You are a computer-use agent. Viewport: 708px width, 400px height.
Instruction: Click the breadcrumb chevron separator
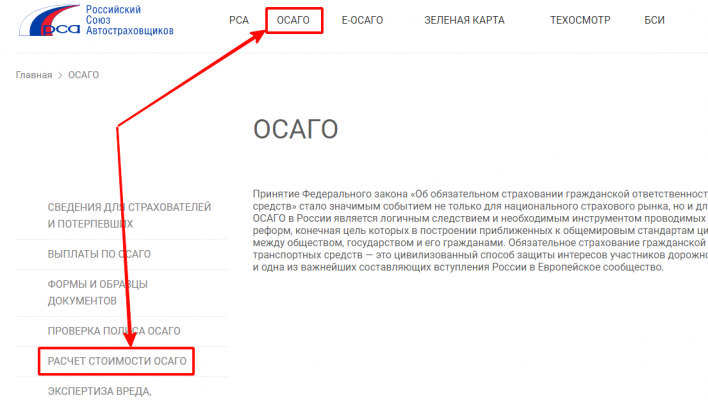(x=60, y=75)
